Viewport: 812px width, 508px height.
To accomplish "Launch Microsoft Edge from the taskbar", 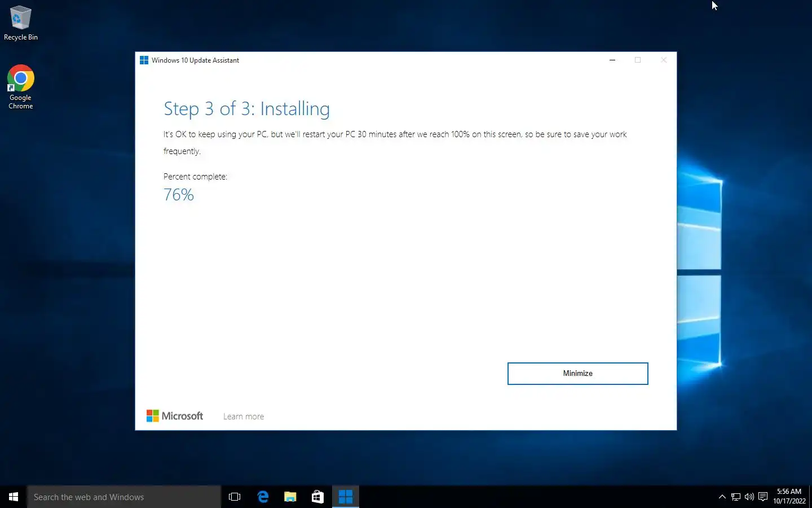I will tap(263, 497).
